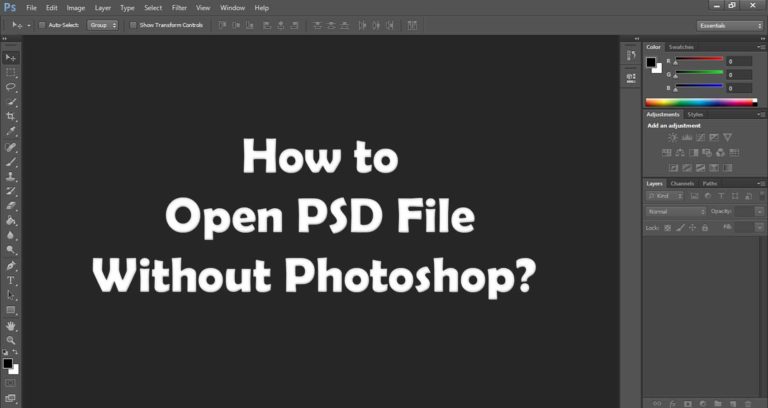Select the Quick Selection tool

coord(10,102)
